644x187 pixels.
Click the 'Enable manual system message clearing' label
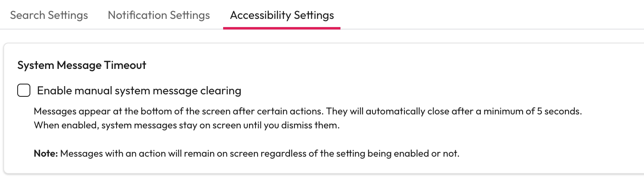click(x=139, y=91)
